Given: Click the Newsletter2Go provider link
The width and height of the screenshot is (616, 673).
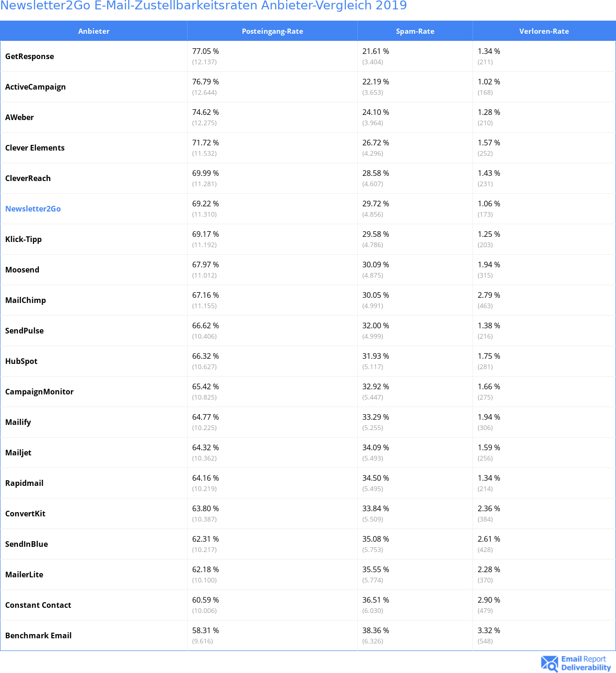Looking at the screenshot, I should point(33,209).
